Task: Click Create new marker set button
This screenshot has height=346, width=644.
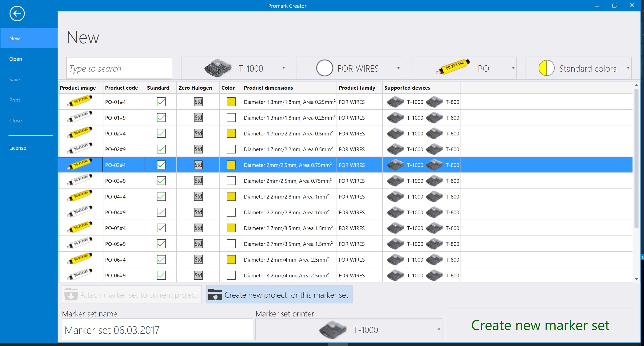Action: [x=540, y=324]
